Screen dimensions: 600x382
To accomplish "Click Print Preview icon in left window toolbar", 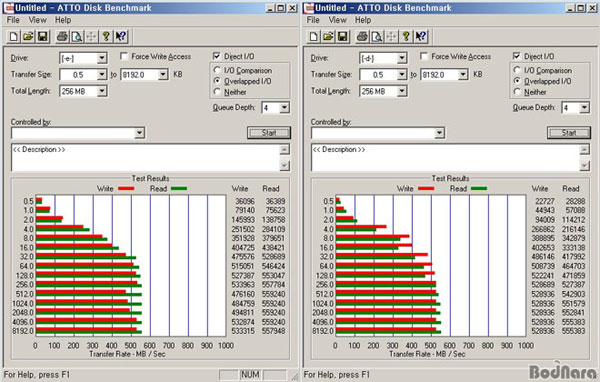I will coord(77,36).
